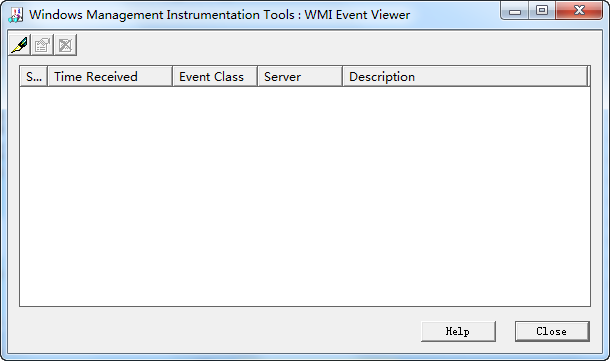Minimize the WMI Event Viewer window

point(515,11)
